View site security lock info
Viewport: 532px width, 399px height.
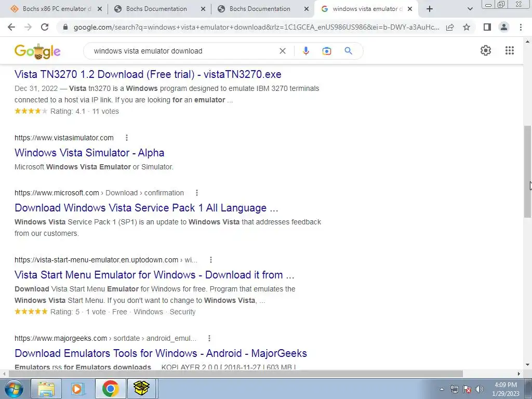tap(66, 27)
